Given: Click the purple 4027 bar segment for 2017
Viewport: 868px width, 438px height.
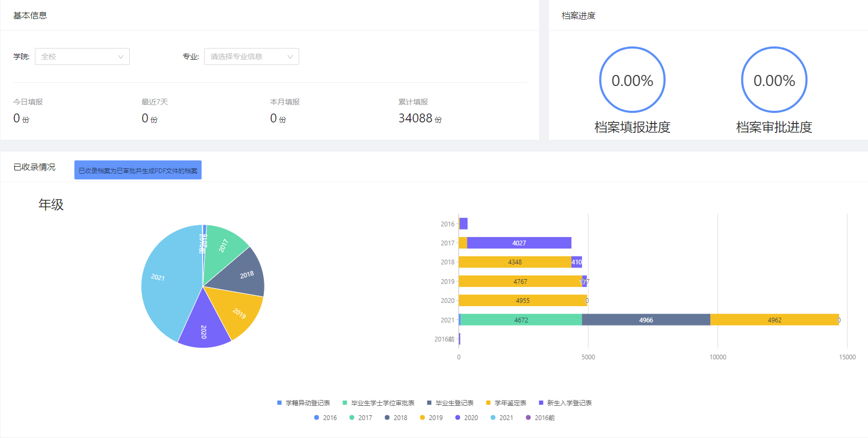Looking at the screenshot, I should [x=519, y=243].
